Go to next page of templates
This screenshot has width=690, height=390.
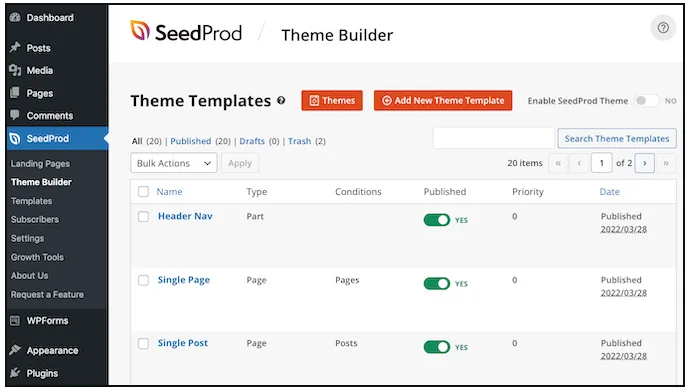tap(645, 163)
